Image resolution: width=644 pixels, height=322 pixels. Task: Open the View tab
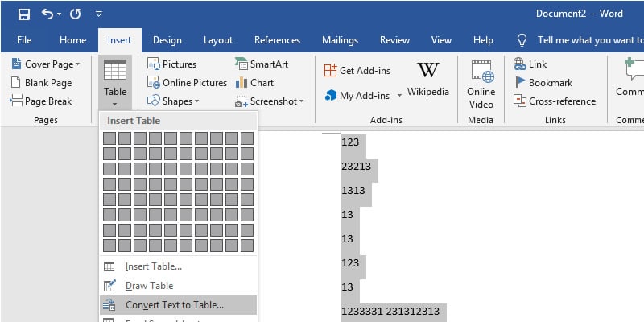point(441,40)
